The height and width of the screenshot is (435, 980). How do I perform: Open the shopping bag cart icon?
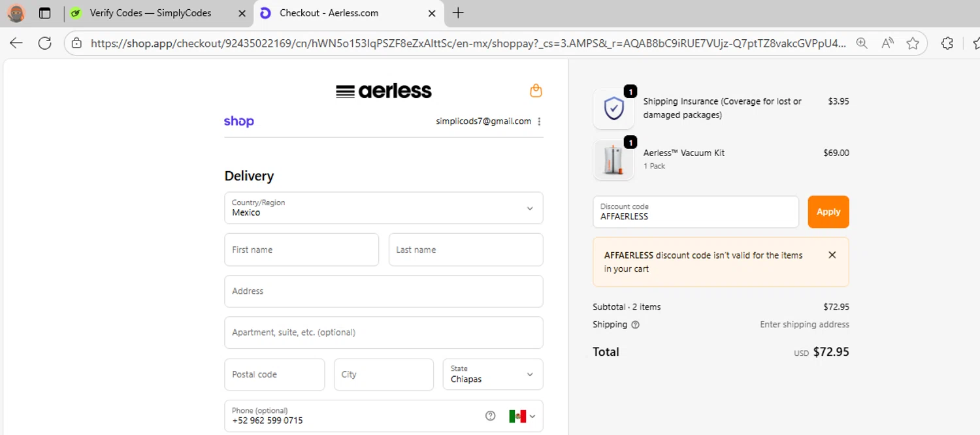[x=536, y=91]
